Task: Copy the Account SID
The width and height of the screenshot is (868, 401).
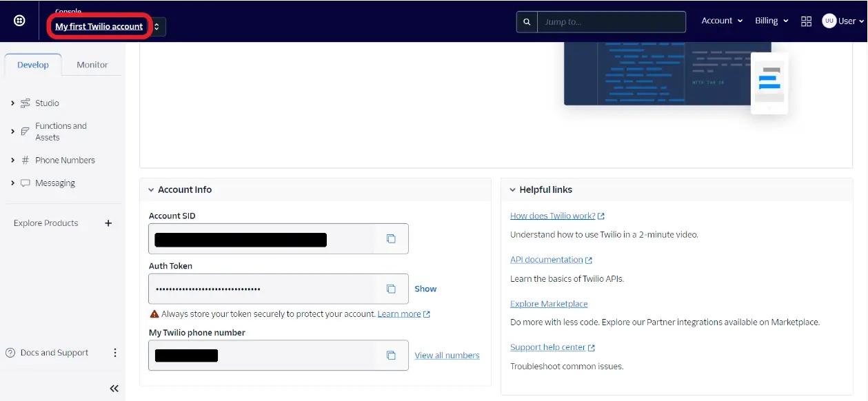Action: point(391,239)
